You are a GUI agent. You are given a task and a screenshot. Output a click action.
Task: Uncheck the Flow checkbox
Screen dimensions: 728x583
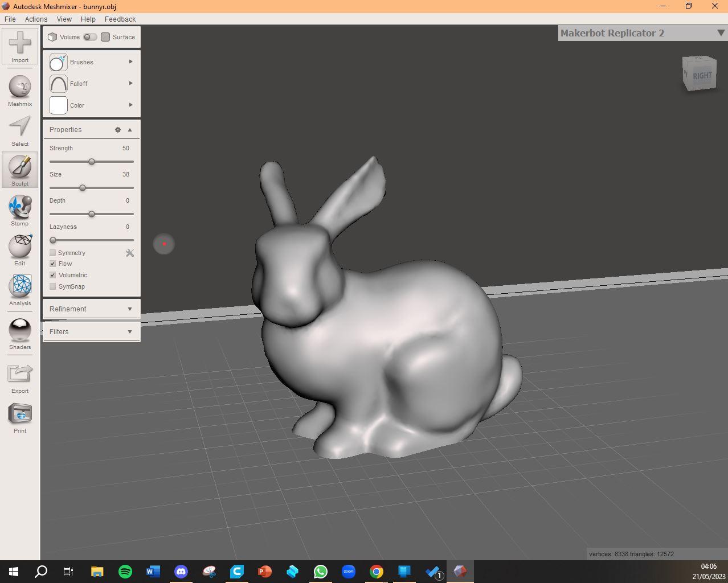(x=53, y=264)
